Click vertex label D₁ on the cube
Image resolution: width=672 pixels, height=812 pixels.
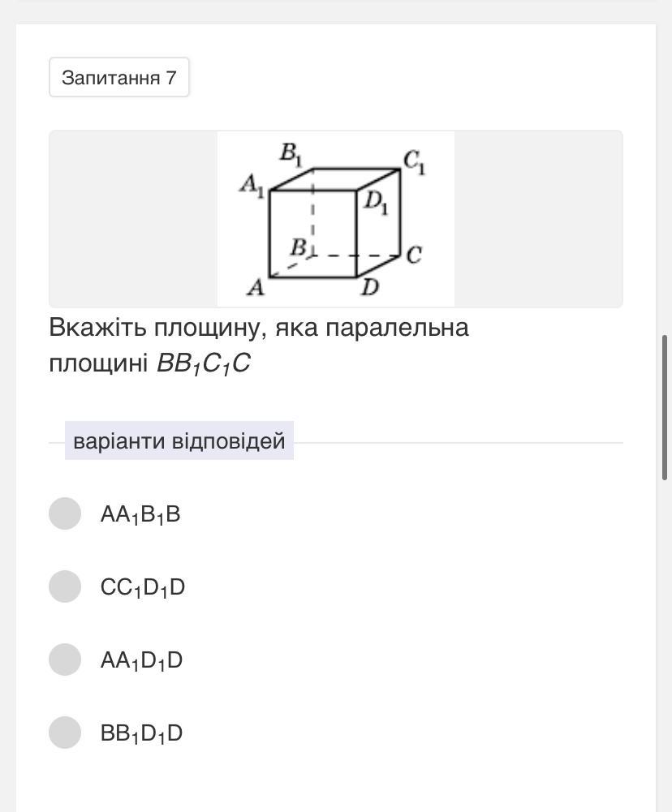coord(376,202)
